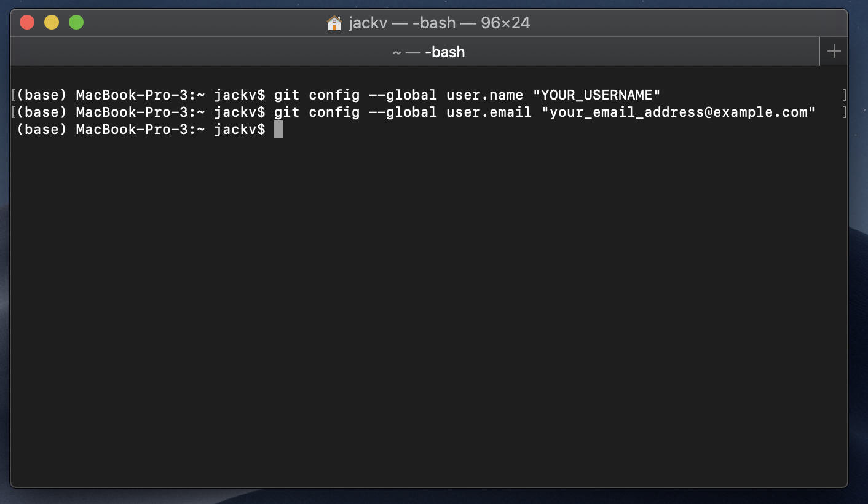Open a new Terminal tab with the plus icon
The image size is (868, 504).
(x=834, y=51)
